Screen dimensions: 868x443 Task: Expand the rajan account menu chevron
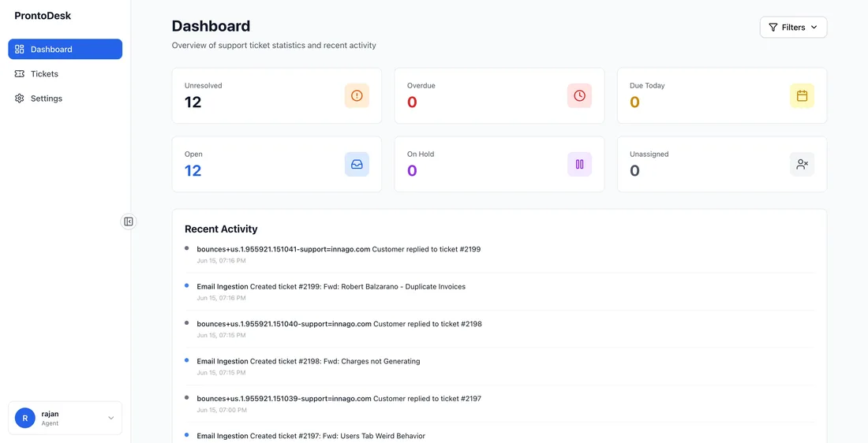[110, 418]
